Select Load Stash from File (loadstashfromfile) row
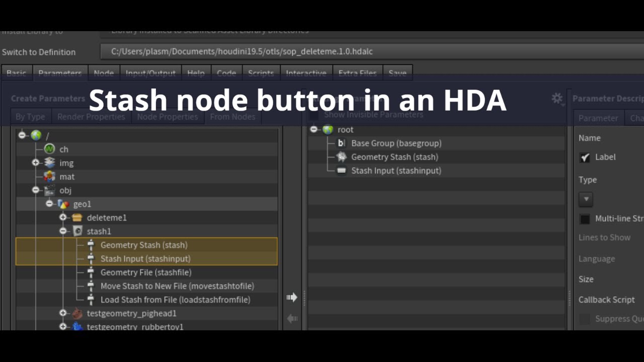 click(x=146, y=299)
